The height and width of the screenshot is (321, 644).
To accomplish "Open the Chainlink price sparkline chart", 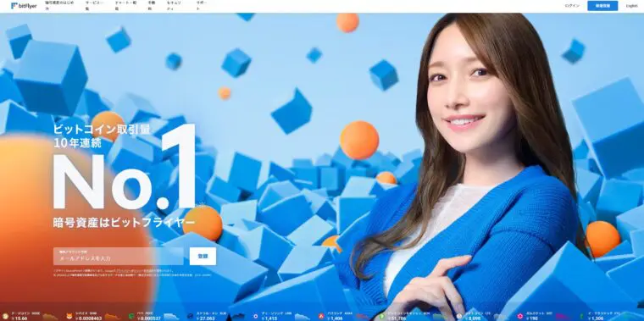I will tap(303, 317).
